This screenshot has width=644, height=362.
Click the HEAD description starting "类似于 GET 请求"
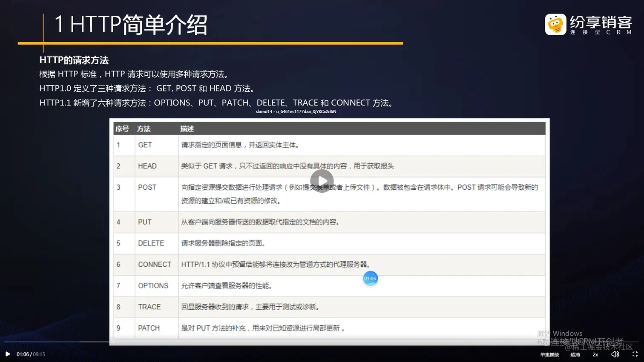pyautogui.click(x=287, y=166)
